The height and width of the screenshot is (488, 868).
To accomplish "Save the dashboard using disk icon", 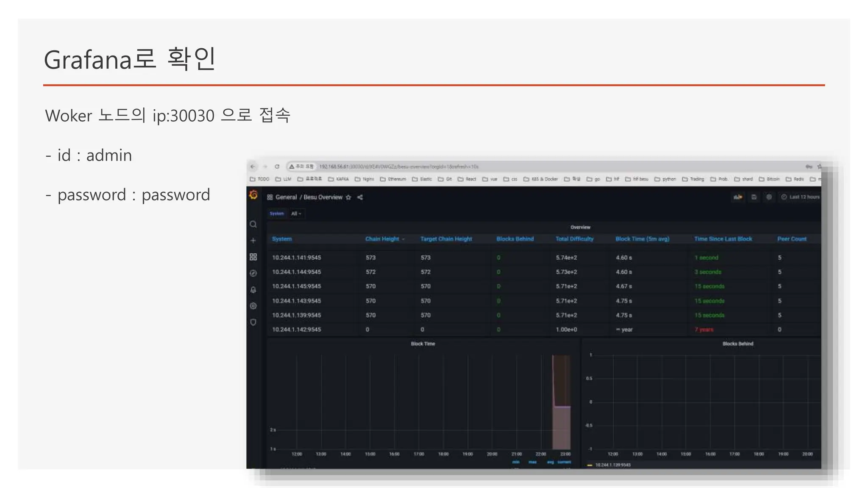I will 754,197.
